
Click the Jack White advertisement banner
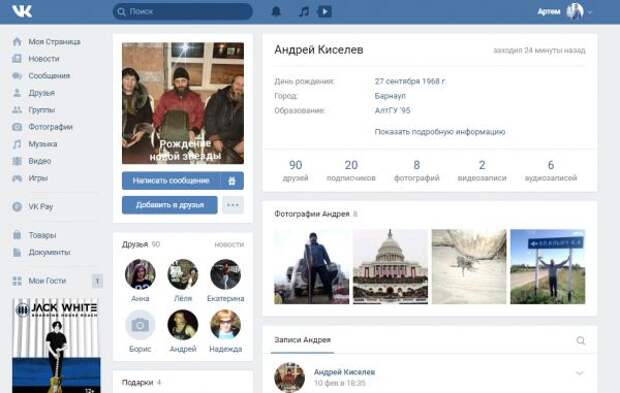click(x=56, y=346)
